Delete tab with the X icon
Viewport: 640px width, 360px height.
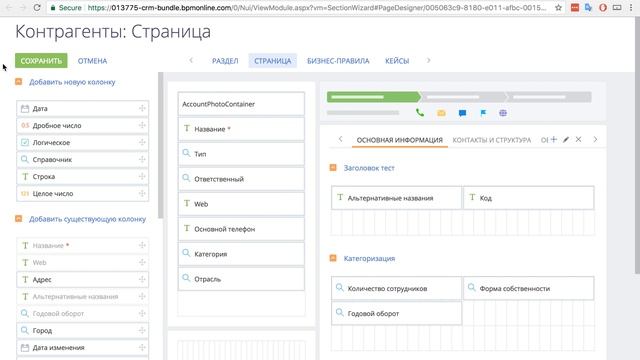pyautogui.click(x=578, y=140)
